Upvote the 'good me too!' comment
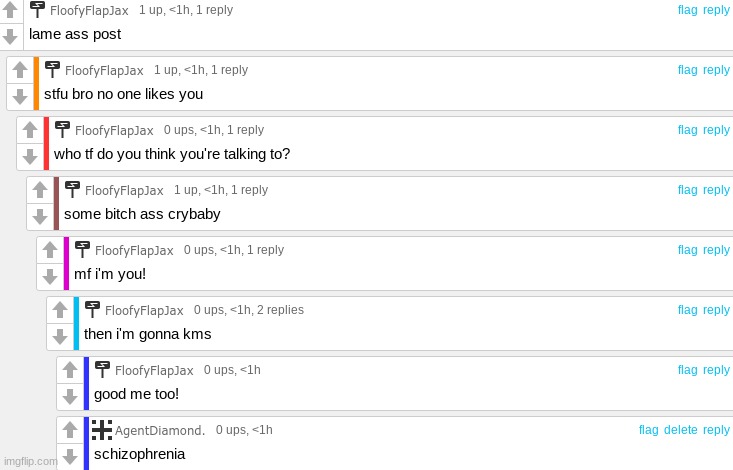733x470 pixels. (x=70, y=370)
